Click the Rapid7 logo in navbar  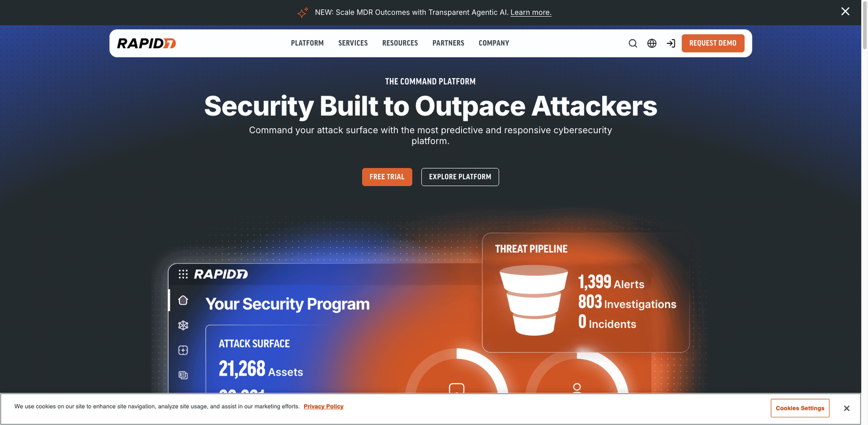click(146, 43)
